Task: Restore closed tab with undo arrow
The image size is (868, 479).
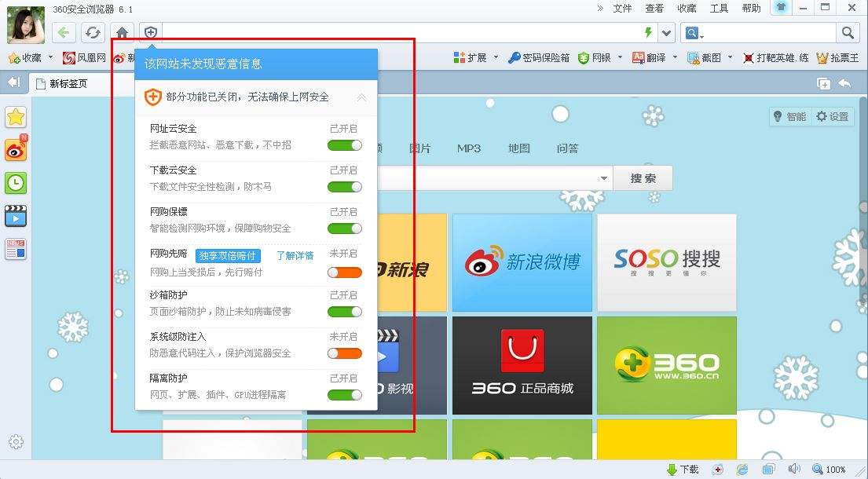Action: coord(845,83)
